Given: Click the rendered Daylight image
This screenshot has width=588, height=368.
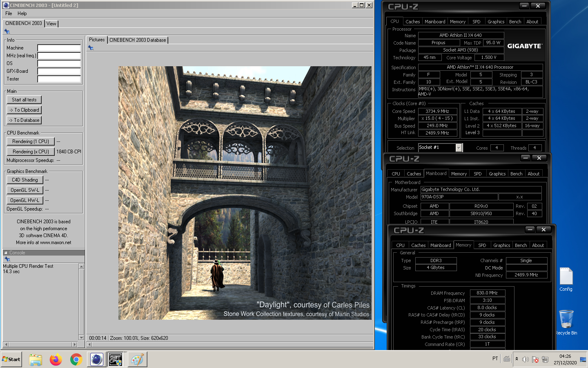Looking at the screenshot, I should tap(245, 193).
